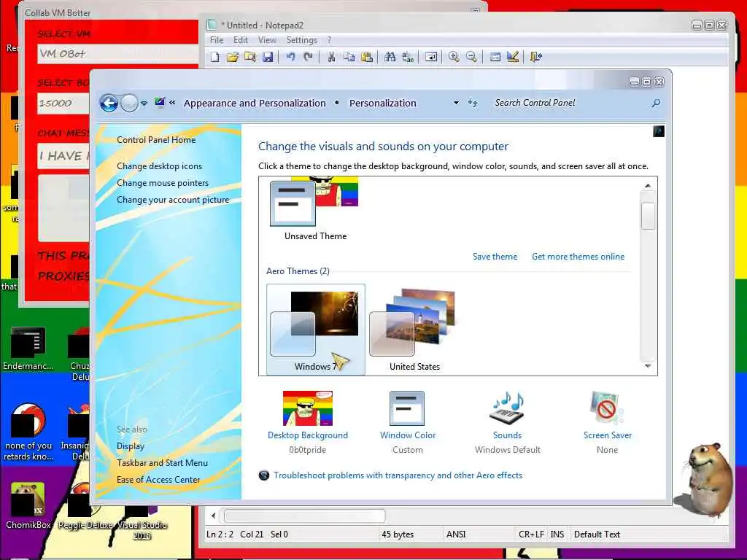Click Troubleshoot problems with transparency link
The width and height of the screenshot is (747, 560).
(398, 475)
